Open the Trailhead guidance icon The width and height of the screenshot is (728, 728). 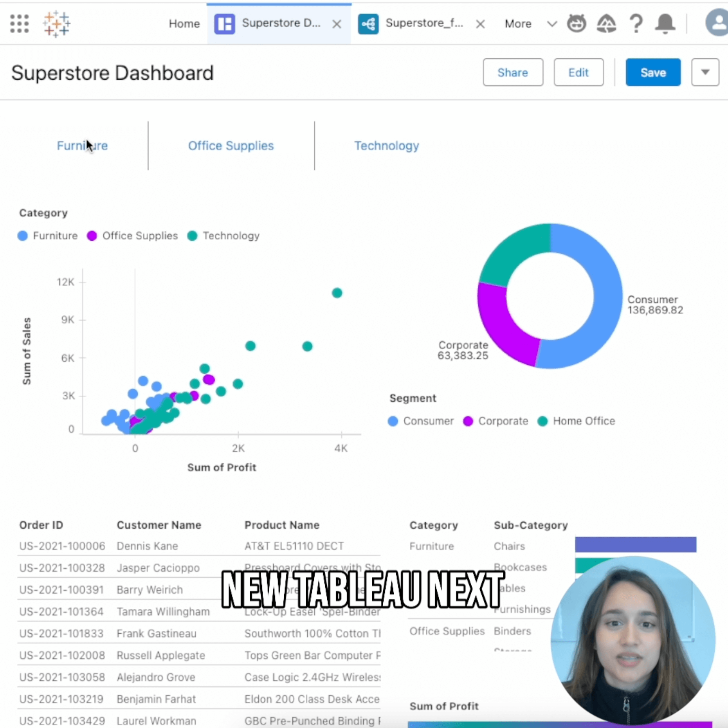tap(606, 23)
